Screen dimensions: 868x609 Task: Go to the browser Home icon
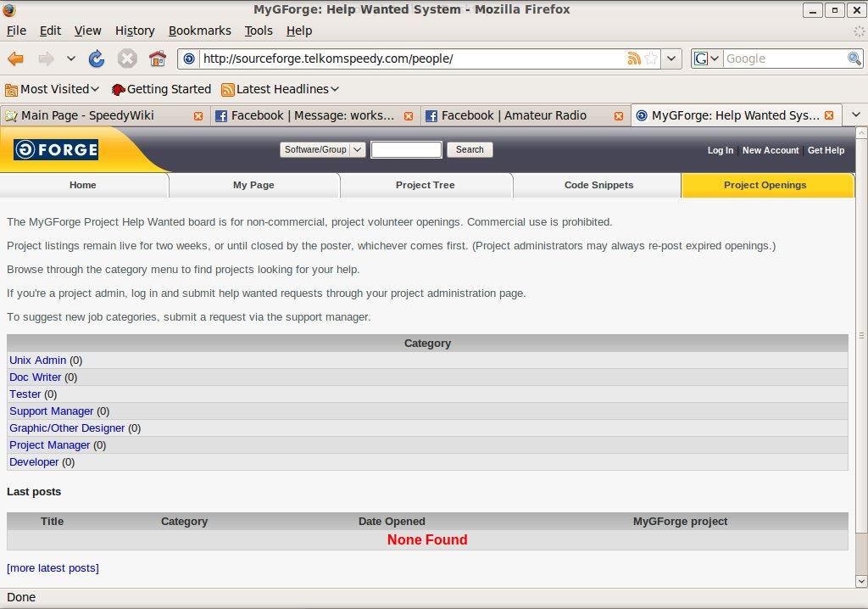(157, 59)
